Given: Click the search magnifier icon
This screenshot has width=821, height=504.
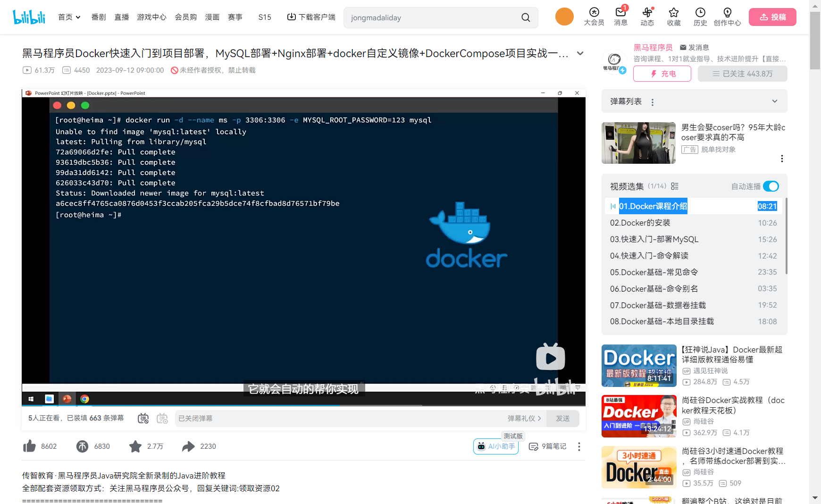Looking at the screenshot, I should tap(526, 17).
